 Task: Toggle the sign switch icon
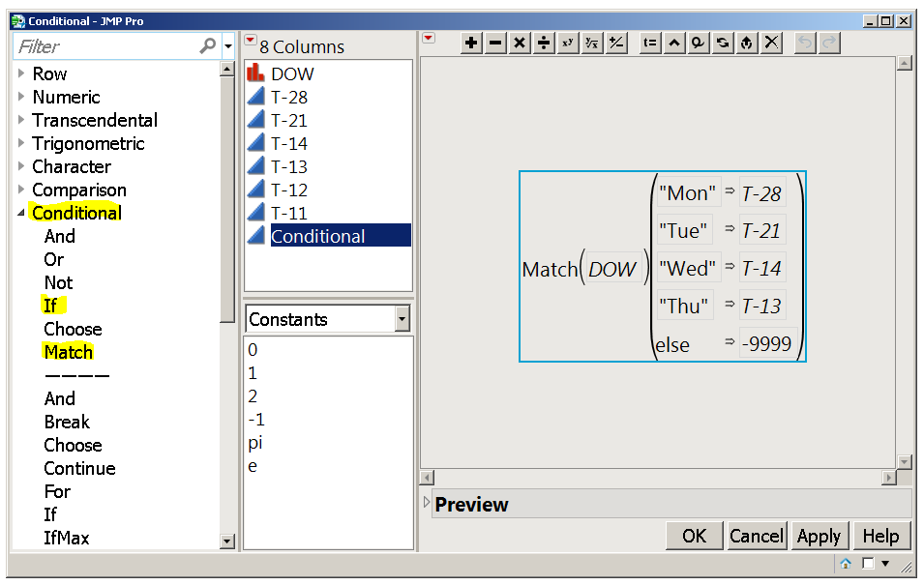(616, 43)
